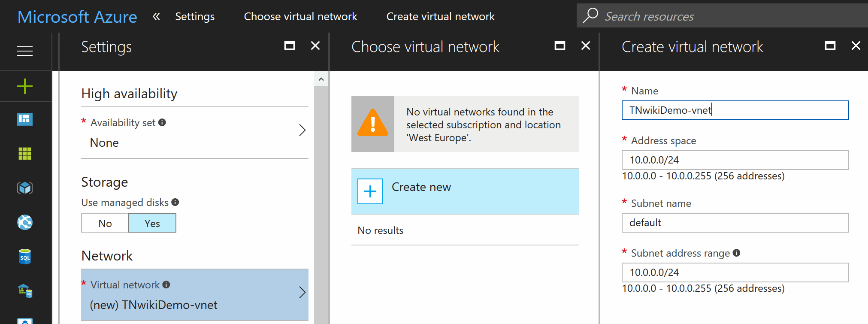This screenshot has height=324, width=868.
Task: Click Subnet address range input field
Action: click(x=735, y=273)
